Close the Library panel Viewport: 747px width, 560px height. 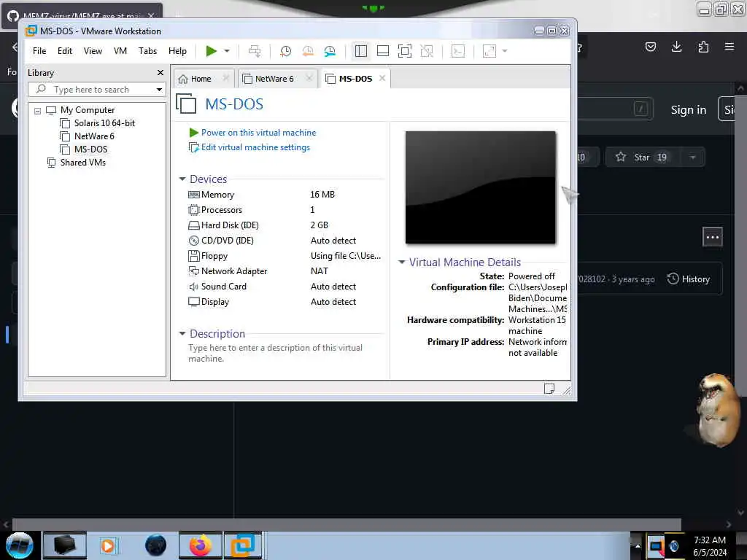pyautogui.click(x=160, y=72)
